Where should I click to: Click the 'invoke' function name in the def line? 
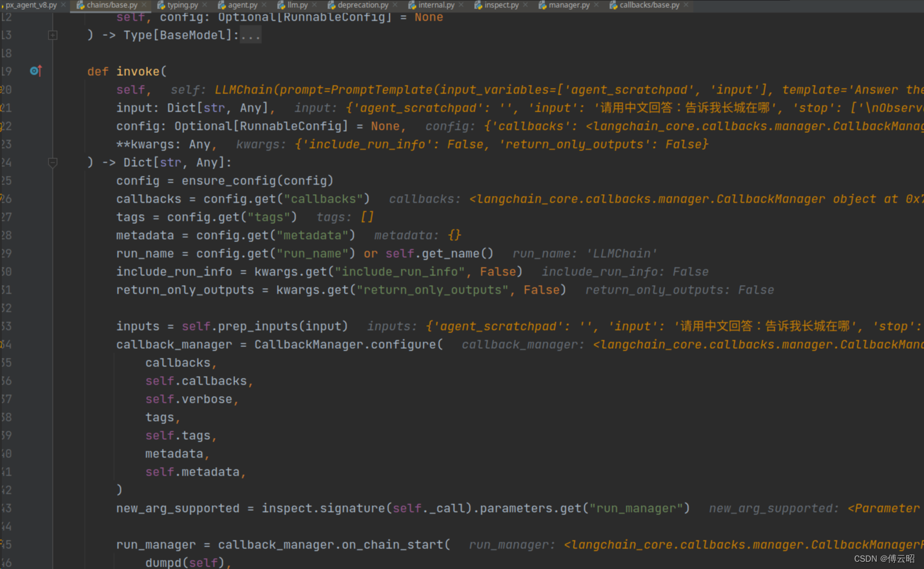coord(138,72)
